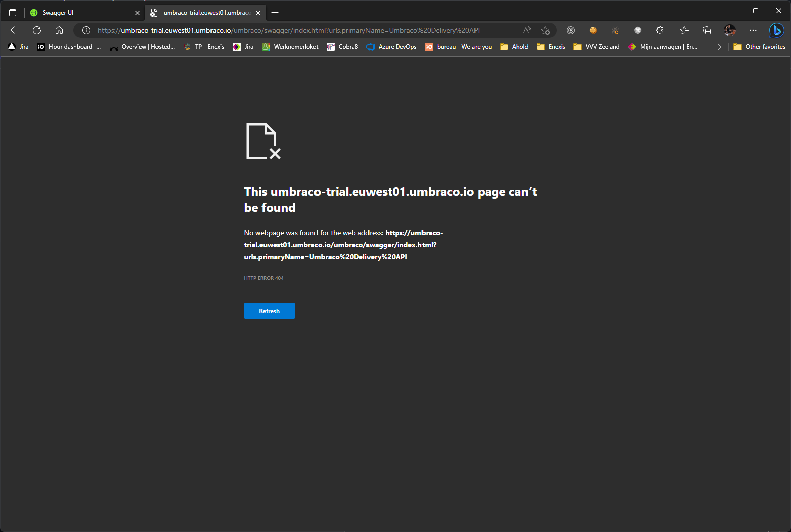Show more favorites via the chevron
791x532 pixels.
tap(719, 46)
